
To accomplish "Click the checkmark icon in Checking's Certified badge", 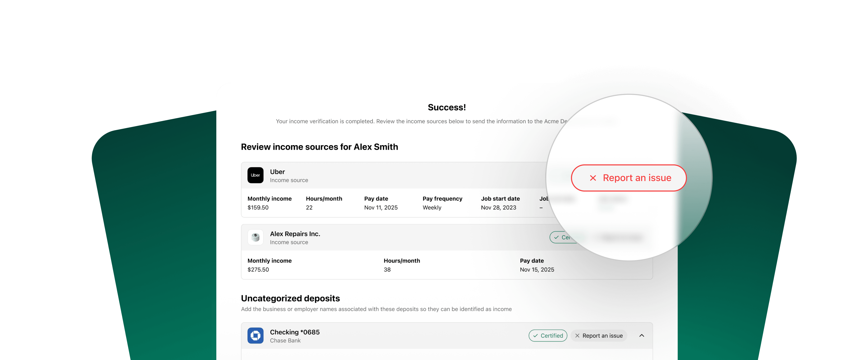I will (535, 336).
